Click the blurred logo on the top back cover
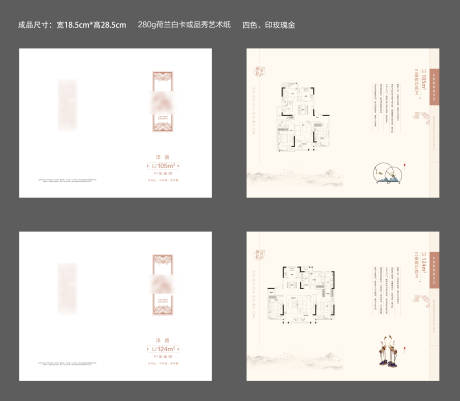Viewport: 460px width, 401px height. coord(68,105)
